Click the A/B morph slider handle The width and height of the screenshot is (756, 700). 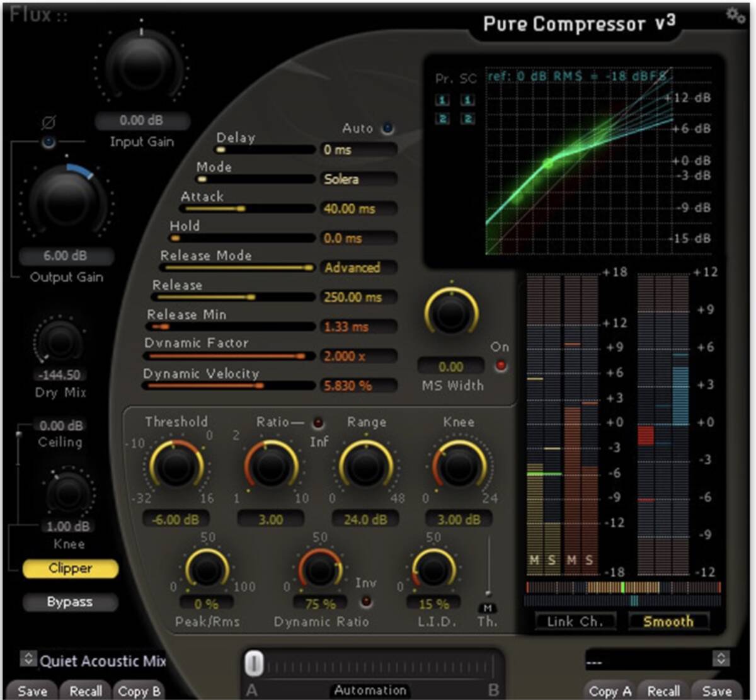pos(254,664)
